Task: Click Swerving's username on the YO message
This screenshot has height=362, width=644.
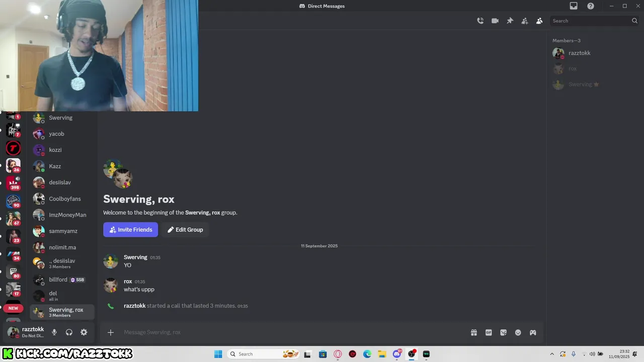Action: [x=135, y=257]
